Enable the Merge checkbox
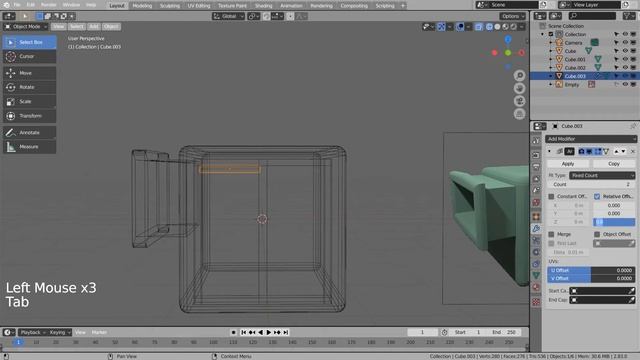 [551, 234]
